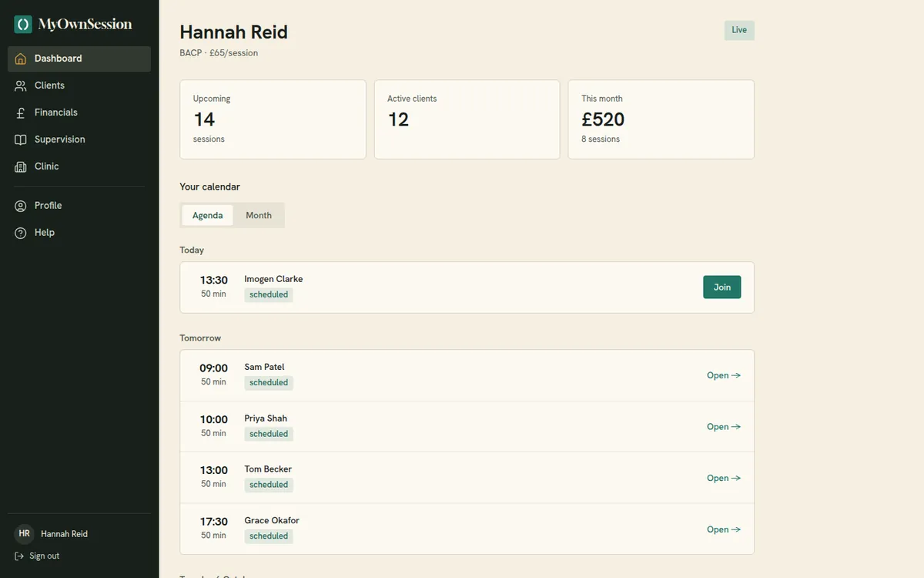Click the Clinic building icon
924x578 pixels.
[x=21, y=166]
